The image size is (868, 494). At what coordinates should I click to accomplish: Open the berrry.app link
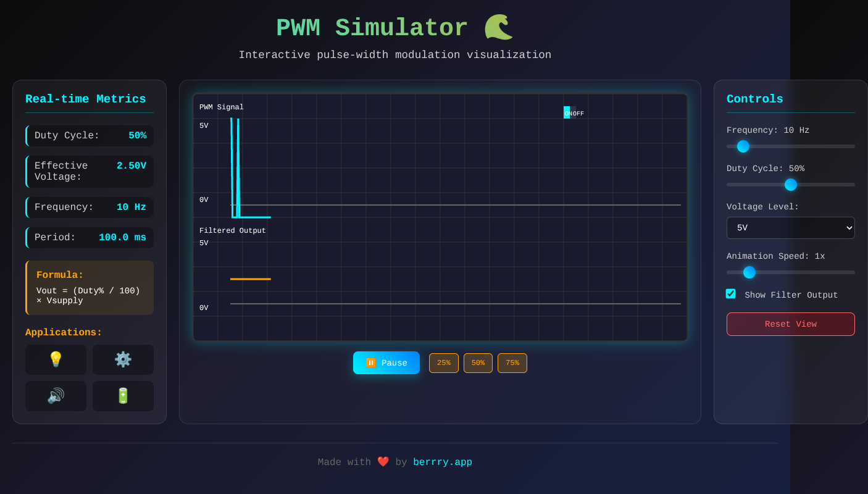[443, 461]
